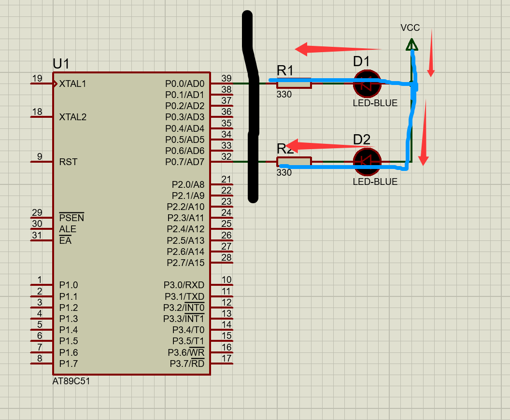Select the R2 resistor body

coord(294,161)
